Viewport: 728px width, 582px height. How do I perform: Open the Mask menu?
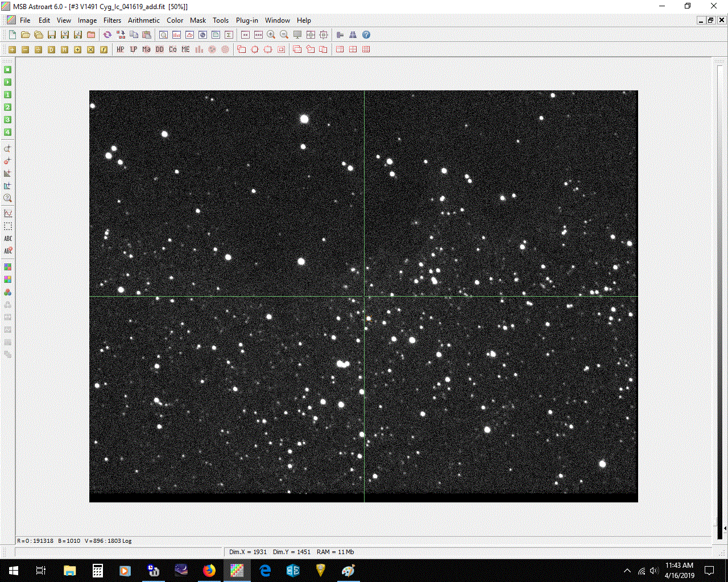click(198, 20)
